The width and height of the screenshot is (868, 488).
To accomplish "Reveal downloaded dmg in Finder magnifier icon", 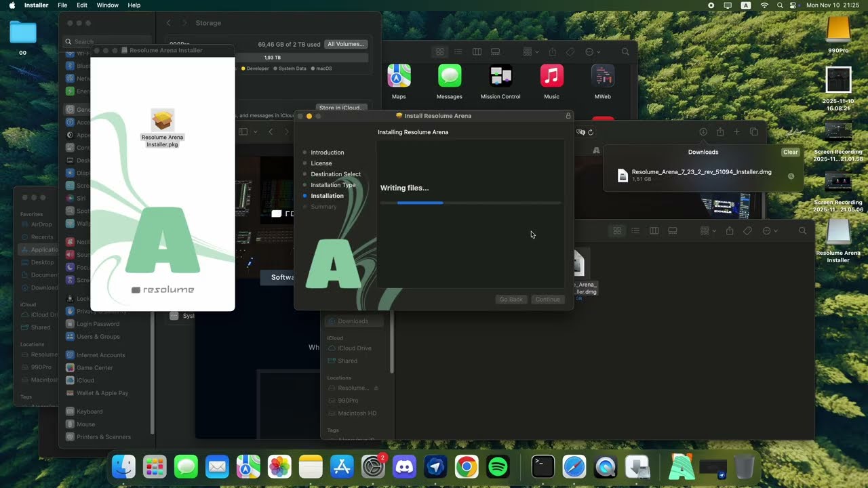I will (791, 176).
